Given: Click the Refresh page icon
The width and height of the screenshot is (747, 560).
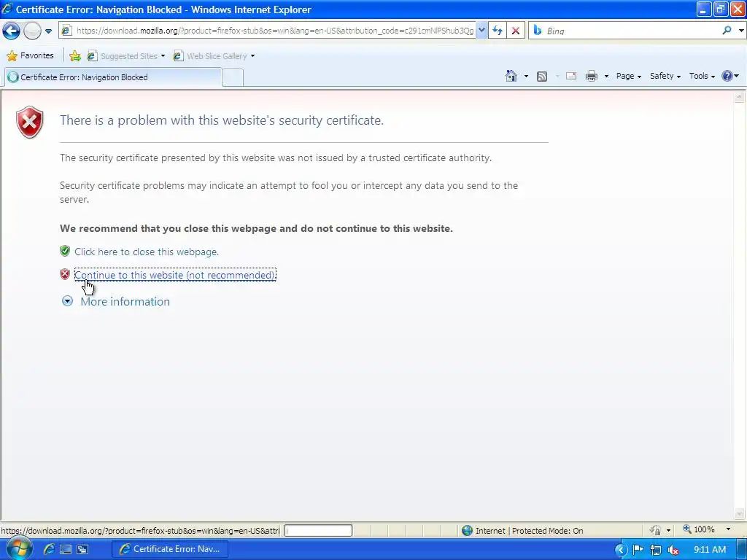Looking at the screenshot, I should [x=498, y=31].
